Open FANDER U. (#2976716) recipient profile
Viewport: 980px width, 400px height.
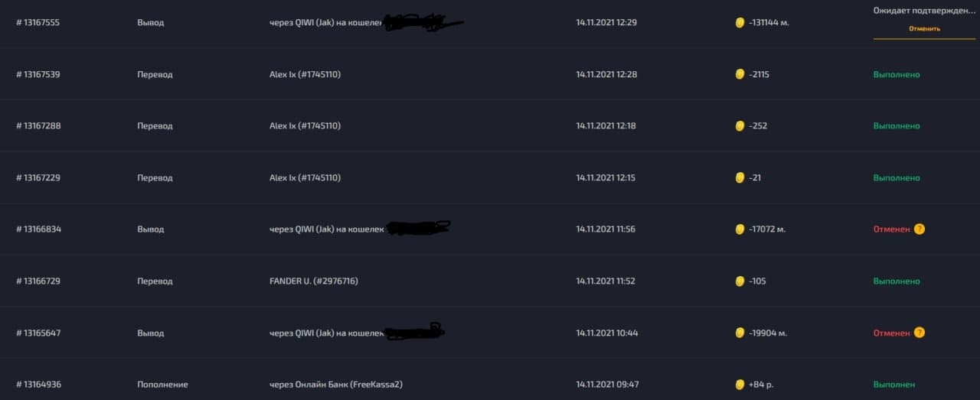(313, 281)
